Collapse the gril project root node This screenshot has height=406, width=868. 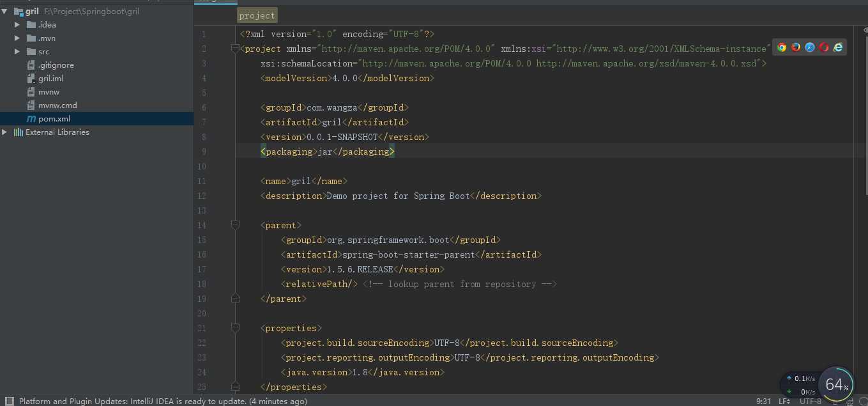5,12
